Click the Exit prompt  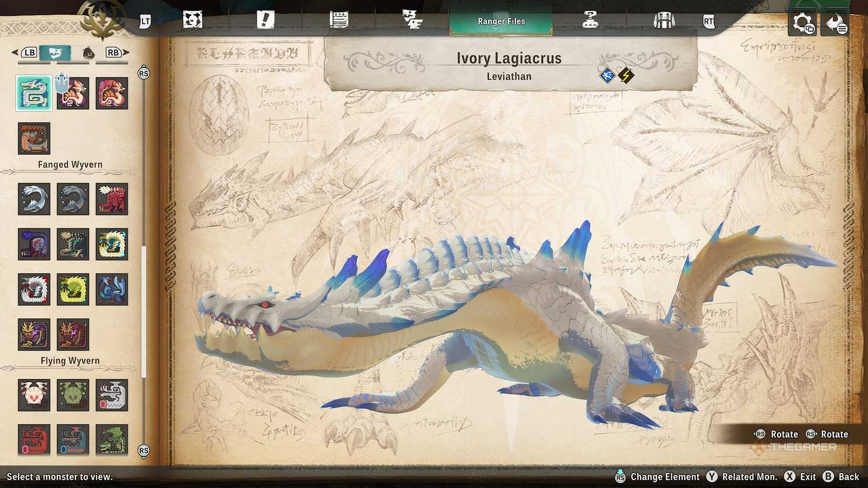click(800, 477)
